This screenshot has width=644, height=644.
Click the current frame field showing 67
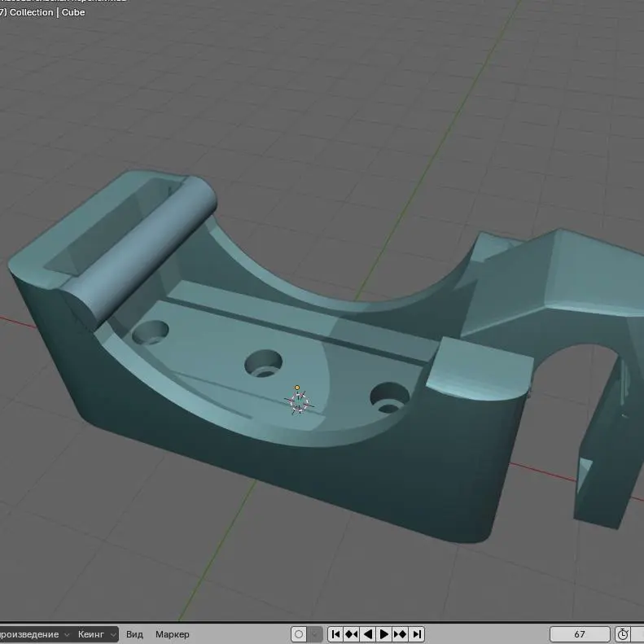580,634
